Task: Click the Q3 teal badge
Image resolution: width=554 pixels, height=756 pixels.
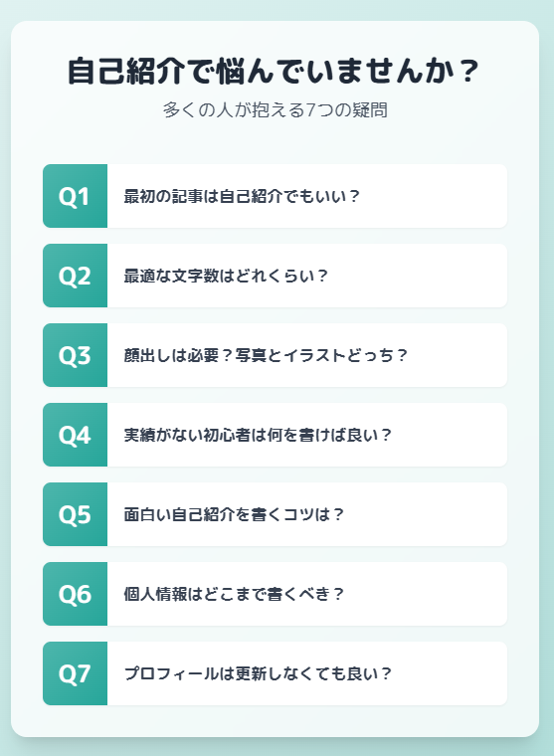Action: 75,355
